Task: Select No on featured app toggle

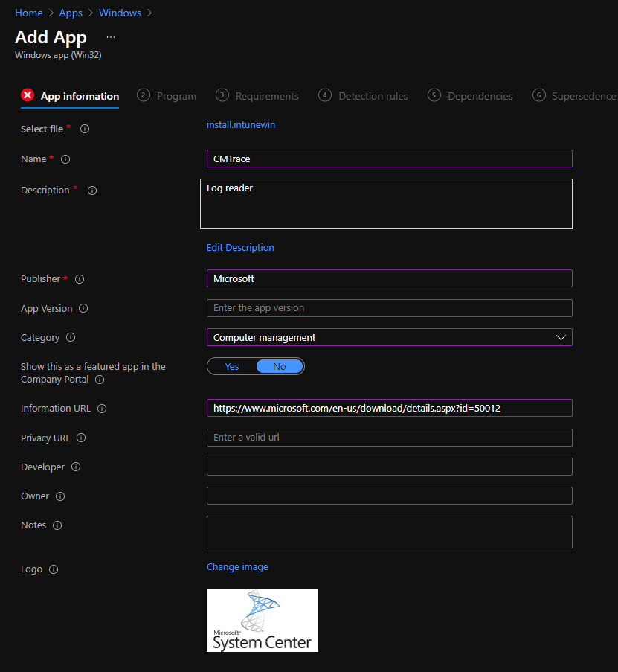Action: 280,366
